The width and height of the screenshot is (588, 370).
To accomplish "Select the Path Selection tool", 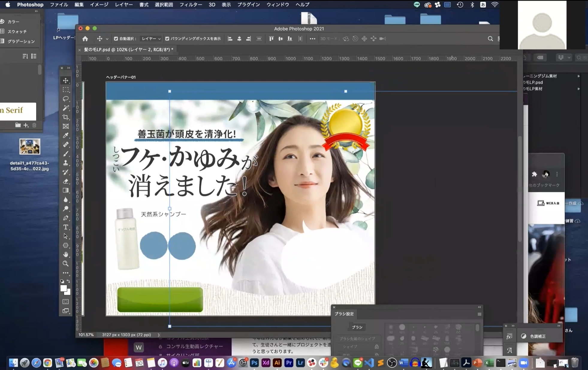I will 66,236.
